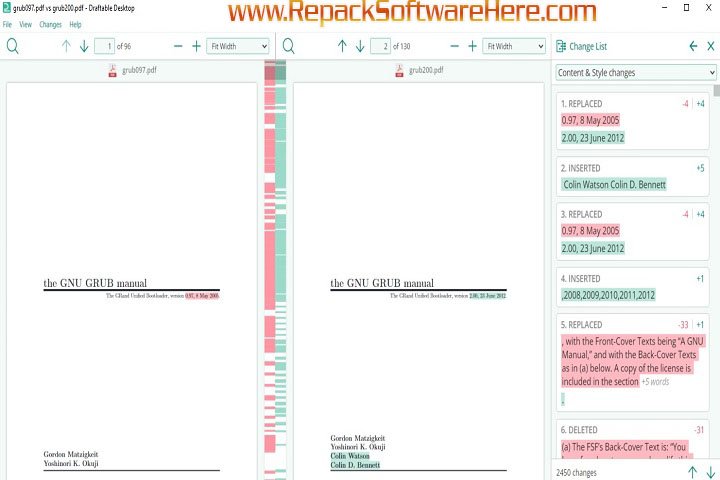The width and height of the screenshot is (720, 480).
Task: Click grub200.pdf file name label
Action: tap(426, 70)
